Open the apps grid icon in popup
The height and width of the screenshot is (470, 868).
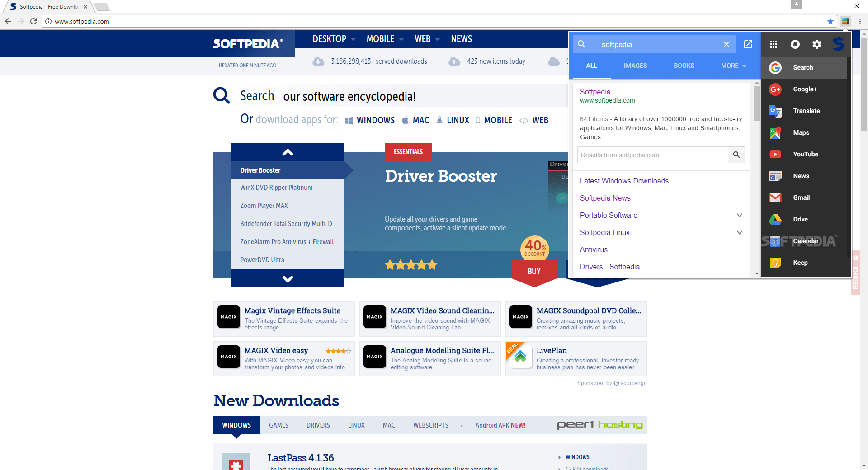(774, 44)
